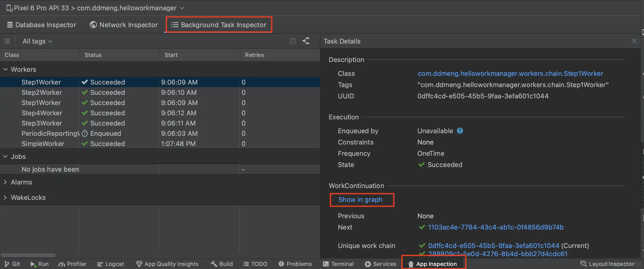Select the PeriodicReporting worker row
Screen dimensions: 644x269
(160, 133)
